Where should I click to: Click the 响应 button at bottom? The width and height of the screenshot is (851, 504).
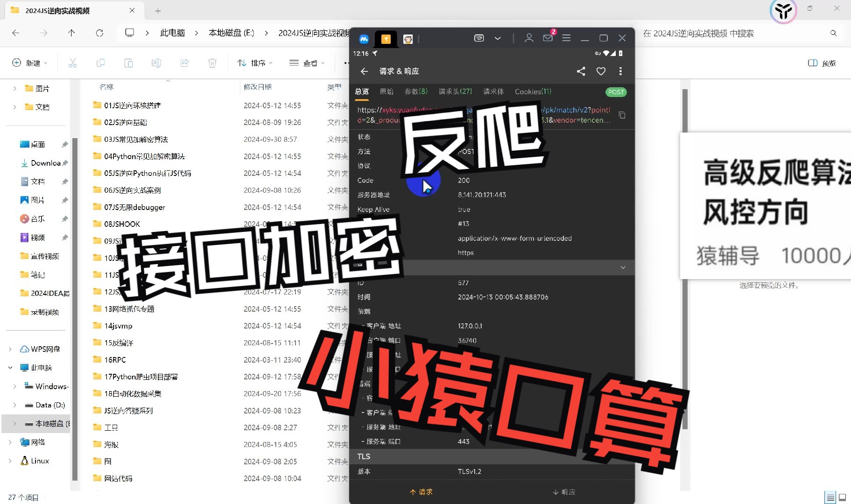point(564,492)
